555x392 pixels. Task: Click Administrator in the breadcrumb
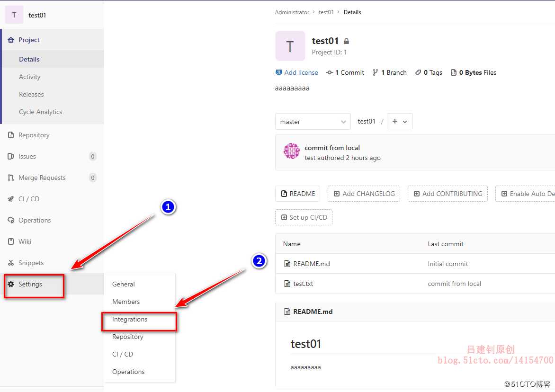coord(292,12)
